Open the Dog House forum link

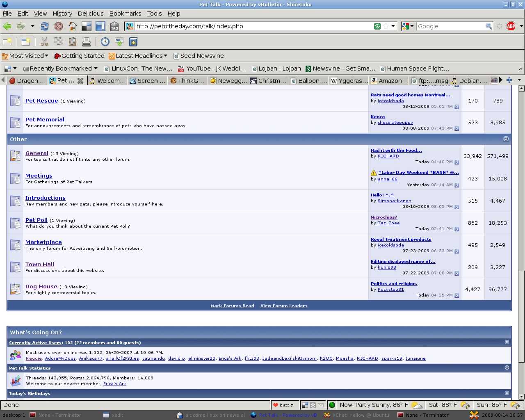tap(41, 287)
